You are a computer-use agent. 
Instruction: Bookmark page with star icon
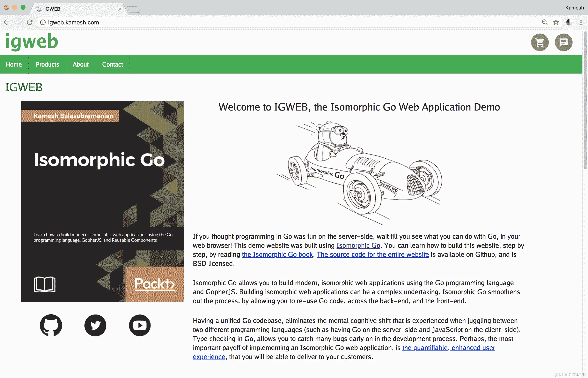tap(556, 22)
